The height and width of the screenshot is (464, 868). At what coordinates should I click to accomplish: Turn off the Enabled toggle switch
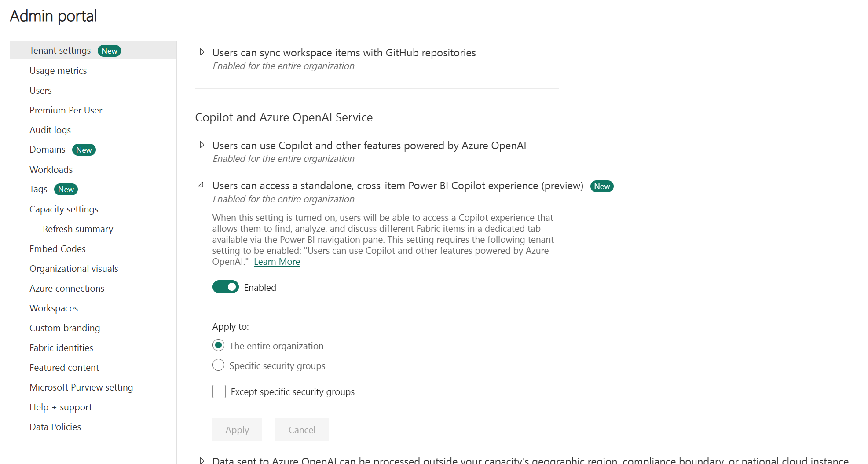tap(225, 287)
